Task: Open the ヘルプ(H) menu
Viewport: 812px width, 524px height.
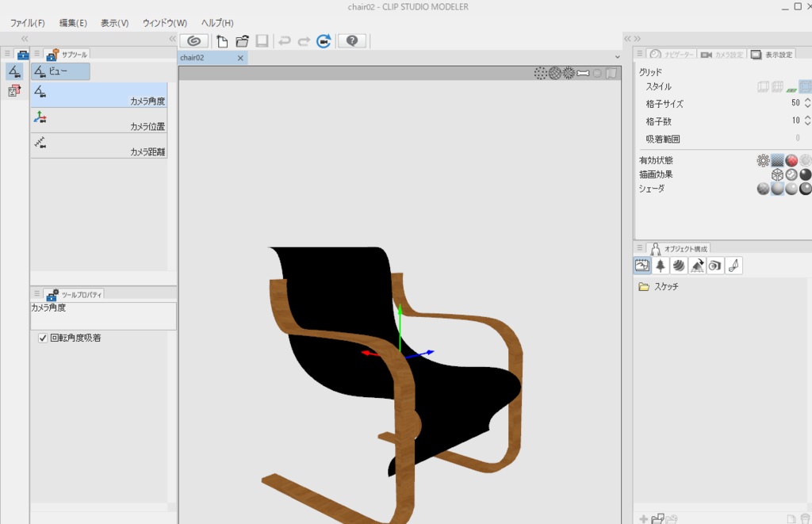Action: coord(217,23)
